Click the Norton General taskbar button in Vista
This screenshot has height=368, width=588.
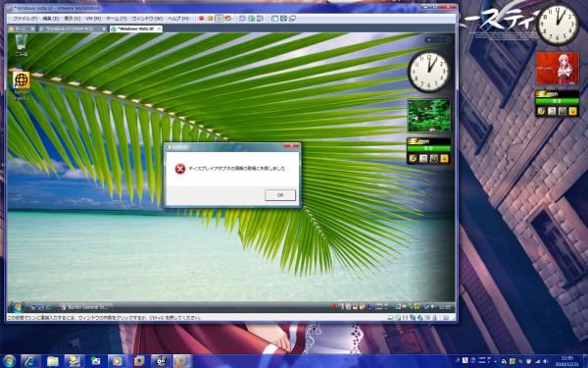(85, 307)
